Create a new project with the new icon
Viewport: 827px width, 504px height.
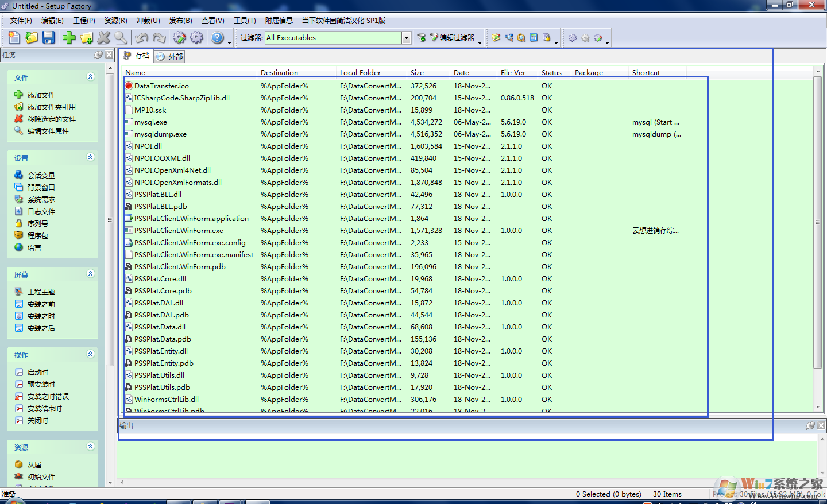[14, 37]
